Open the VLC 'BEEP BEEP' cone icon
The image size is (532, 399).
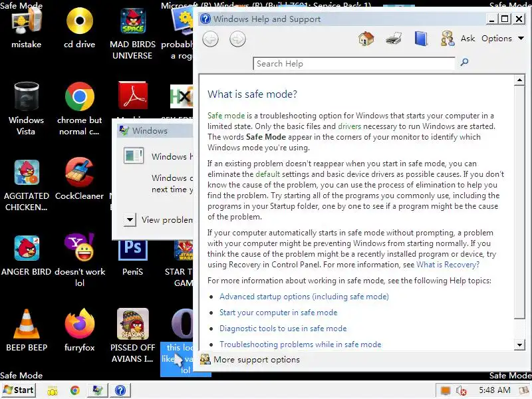point(27,324)
